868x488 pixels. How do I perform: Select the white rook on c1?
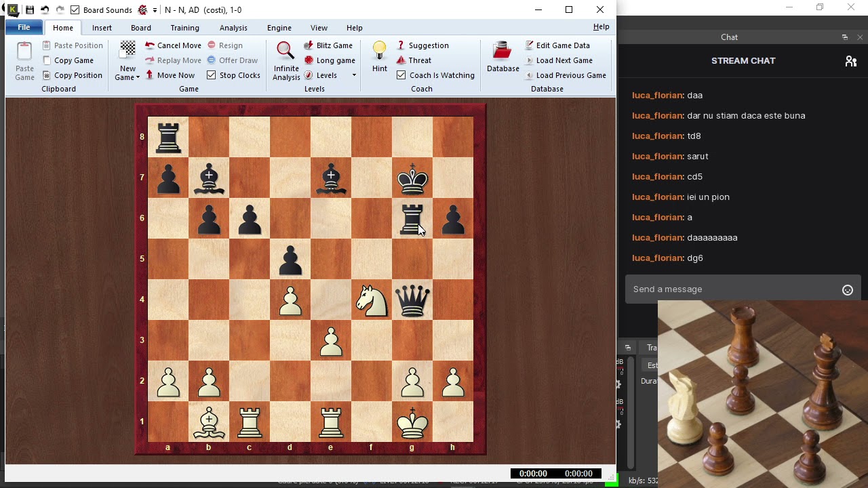(x=250, y=422)
